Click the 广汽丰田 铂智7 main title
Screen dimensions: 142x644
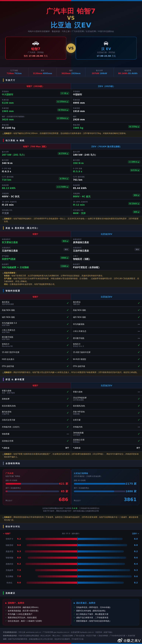(x=71, y=11)
